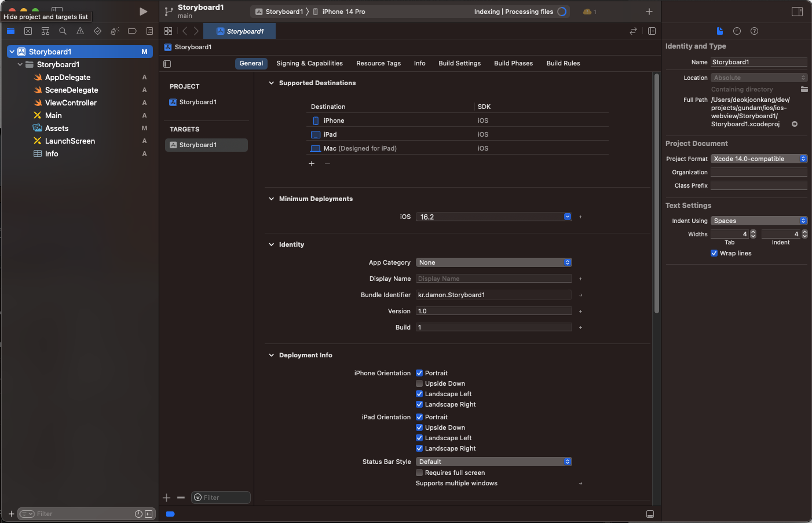Choose containing directory folder icon
The width and height of the screenshot is (812, 523).
804,89
